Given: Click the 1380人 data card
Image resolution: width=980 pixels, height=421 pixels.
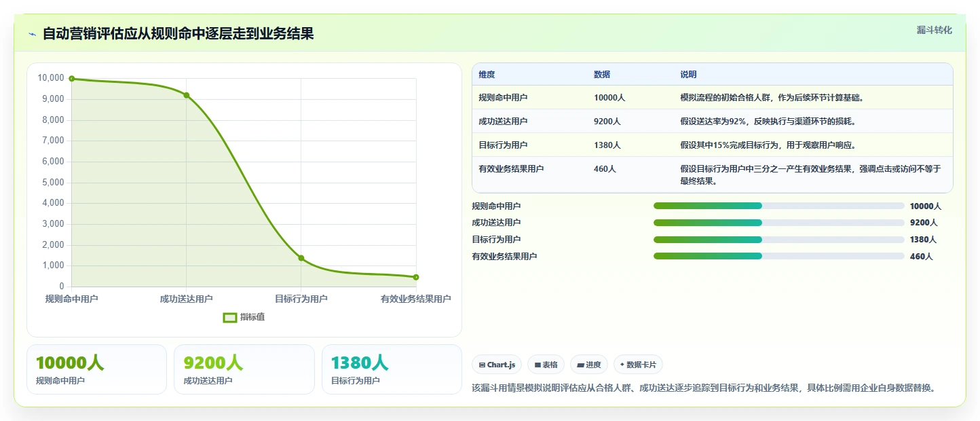Looking at the screenshot, I should click(392, 369).
